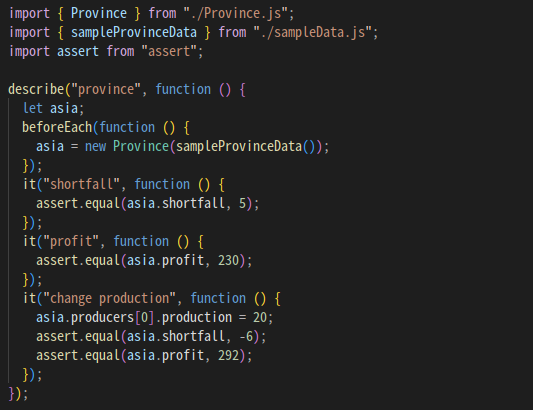Click the expected shortfall value -6
This screenshot has width=533, height=410.
coord(246,337)
